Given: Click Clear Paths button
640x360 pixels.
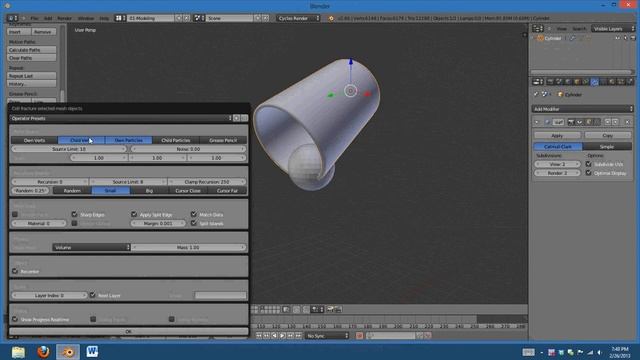Looking at the screenshot, I should pyautogui.click(x=32, y=58).
